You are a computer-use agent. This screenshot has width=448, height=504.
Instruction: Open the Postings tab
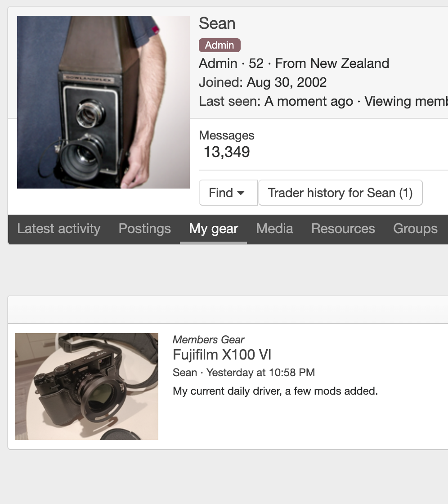click(x=144, y=229)
